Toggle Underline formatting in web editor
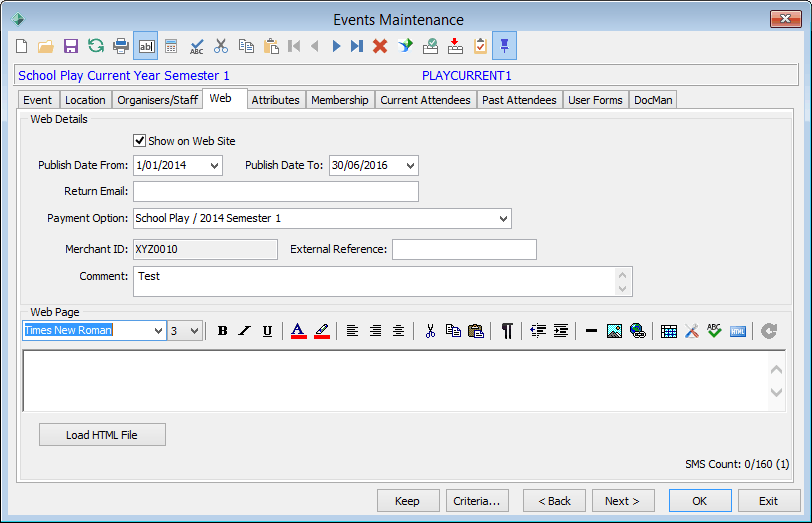Viewport: 812px width, 523px height. click(x=267, y=331)
